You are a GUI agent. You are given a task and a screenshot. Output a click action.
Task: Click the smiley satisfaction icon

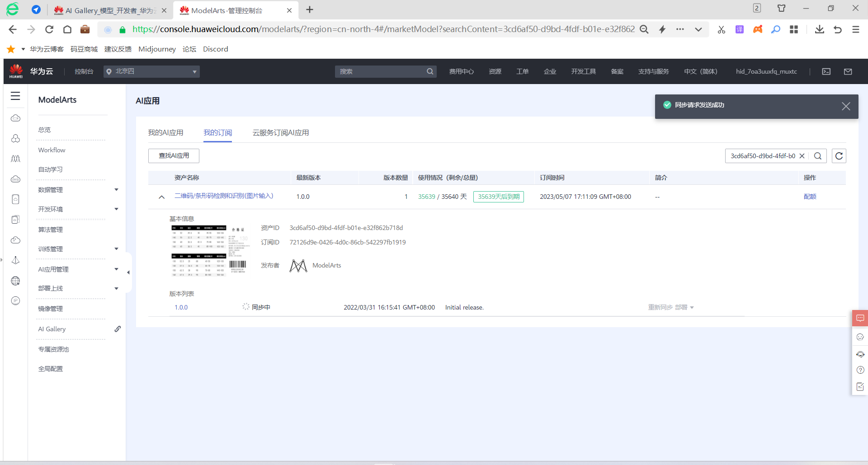[860, 337]
